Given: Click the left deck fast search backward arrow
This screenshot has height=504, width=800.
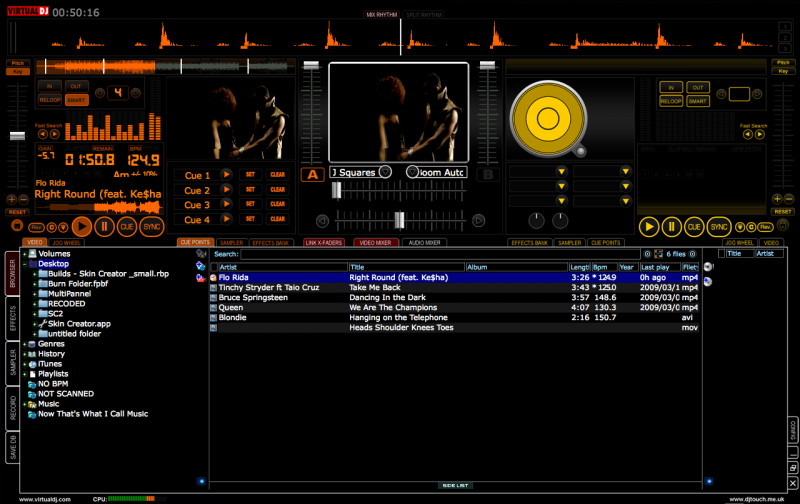Looking at the screenshot, I should (x=43, y=134).
